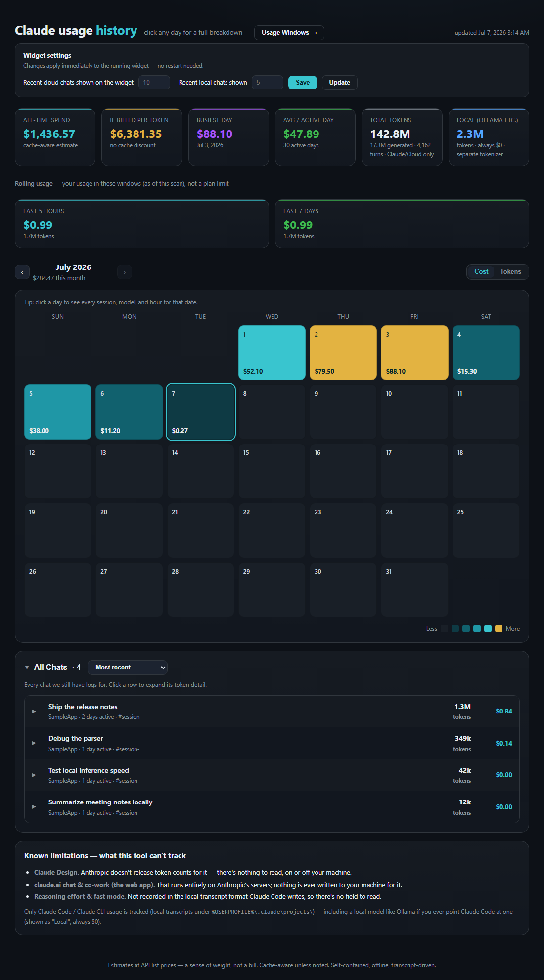Select July 20 on the calendar
This screenshot has height=980, width=544.
[129, 531]
